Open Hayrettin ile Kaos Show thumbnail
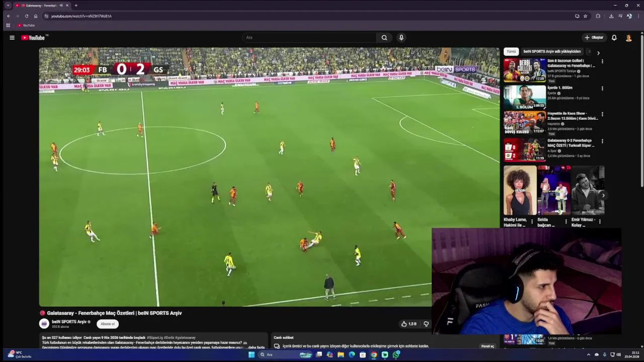 click(x=525, y=123)
